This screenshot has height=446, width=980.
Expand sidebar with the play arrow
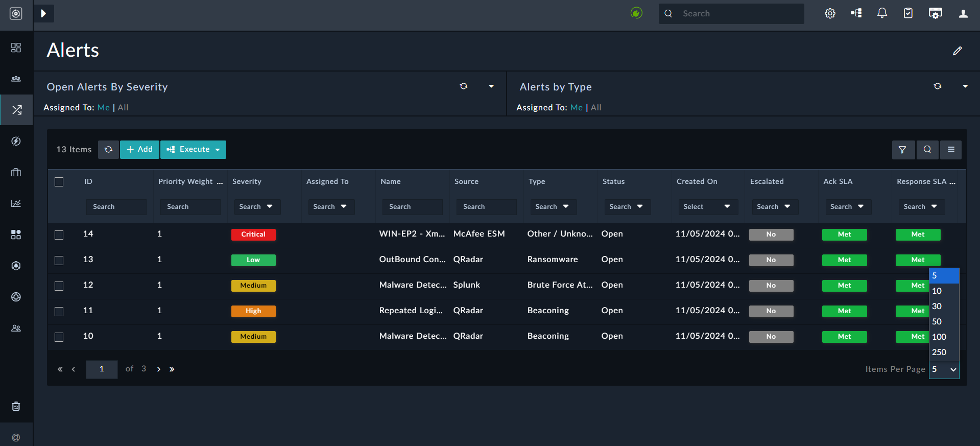tap(44, 13)
